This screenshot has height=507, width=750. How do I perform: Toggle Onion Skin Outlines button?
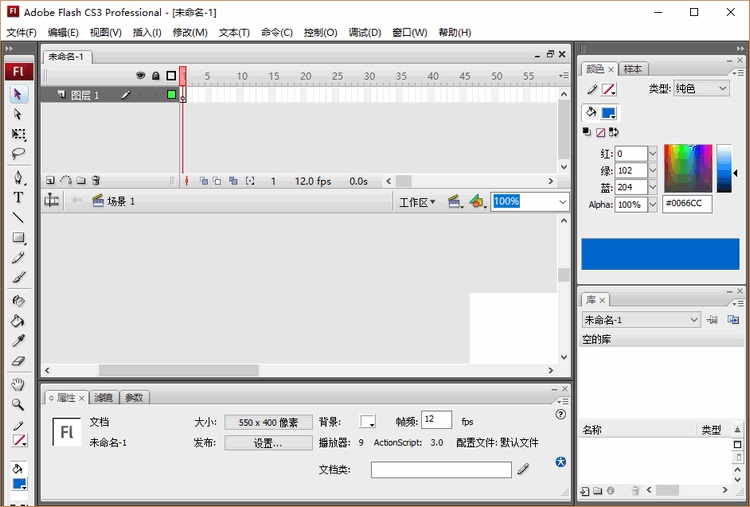coord(217,181)
